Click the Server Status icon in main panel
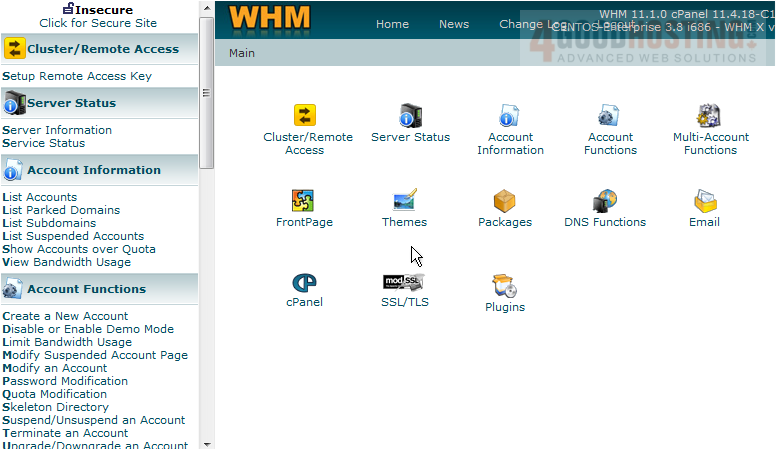This screenshot has height=450, width=776. coord(410,116)
